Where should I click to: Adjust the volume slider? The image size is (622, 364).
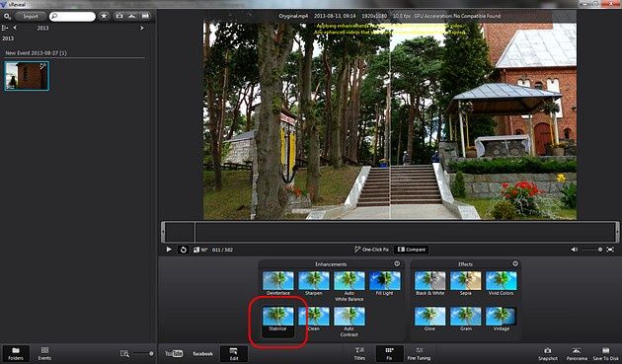pyautogui.click(x=591, y=250)
